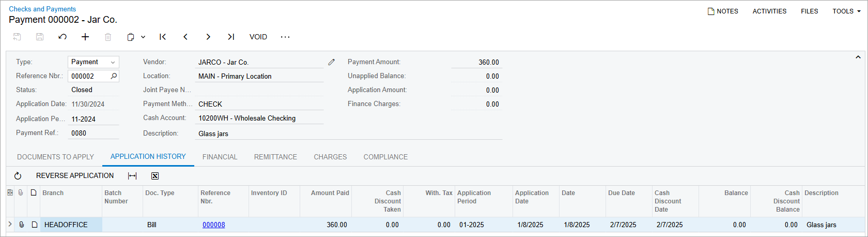Image resolution: width=868 pixels, height=237 pixels.
Task: Jump to last record arrow icon
Action: pyautogui.click(x=231, y=37)
